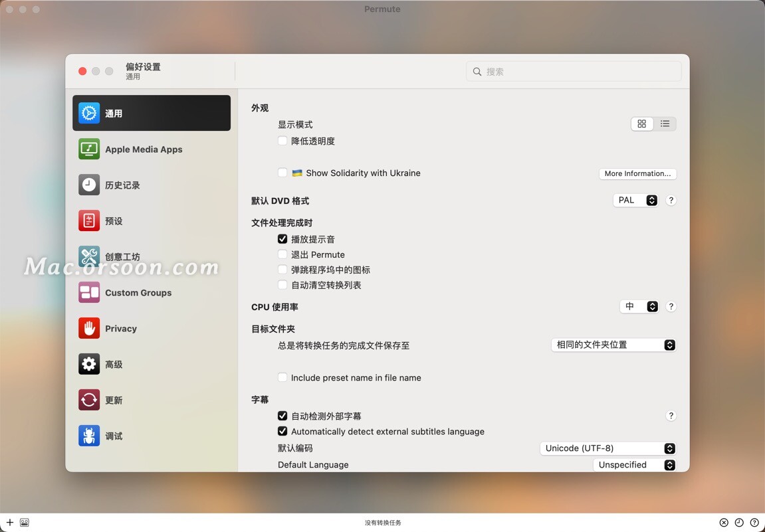Click the blue General (通用) sidebar icon
Image resolution: width=765 pixels, height=532 pixels.
click(x=89, y=113)
